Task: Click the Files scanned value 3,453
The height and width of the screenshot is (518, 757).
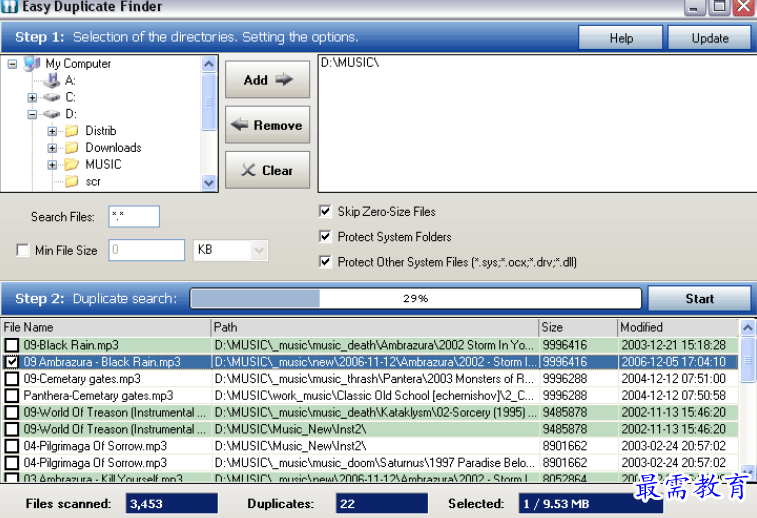Action: [171, 504]
